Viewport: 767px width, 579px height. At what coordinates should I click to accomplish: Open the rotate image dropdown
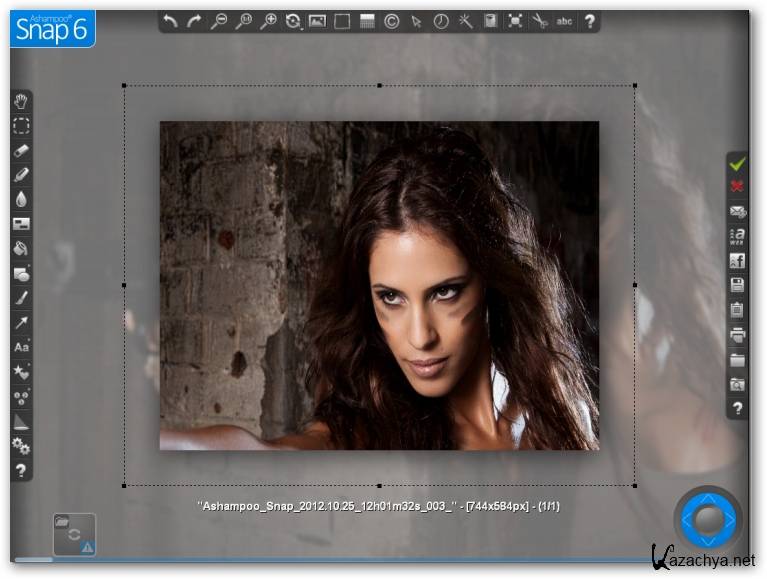294,21
